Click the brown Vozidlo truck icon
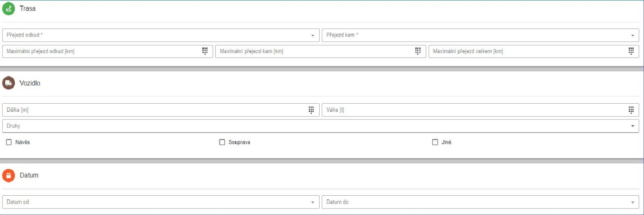Image resolution: width=644 pixels, height=215 pixels. tap(8, 83)
